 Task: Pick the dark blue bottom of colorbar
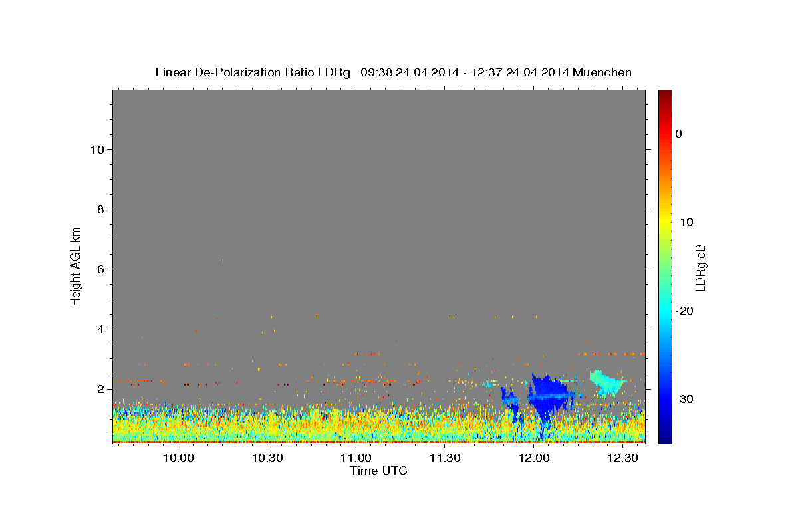665,438
